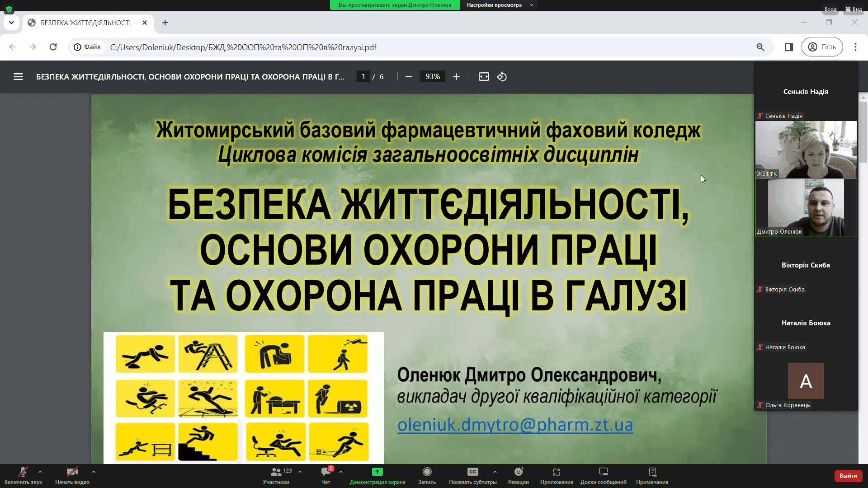Zoom in the PDF with plus

(x=456, y=77)
